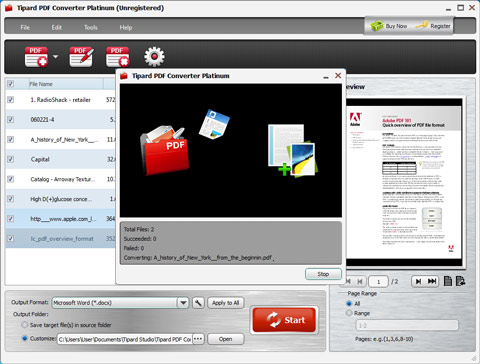
Task: Uncheck the Catalog - Arroway Textur file checkbox
Action: 11,179
